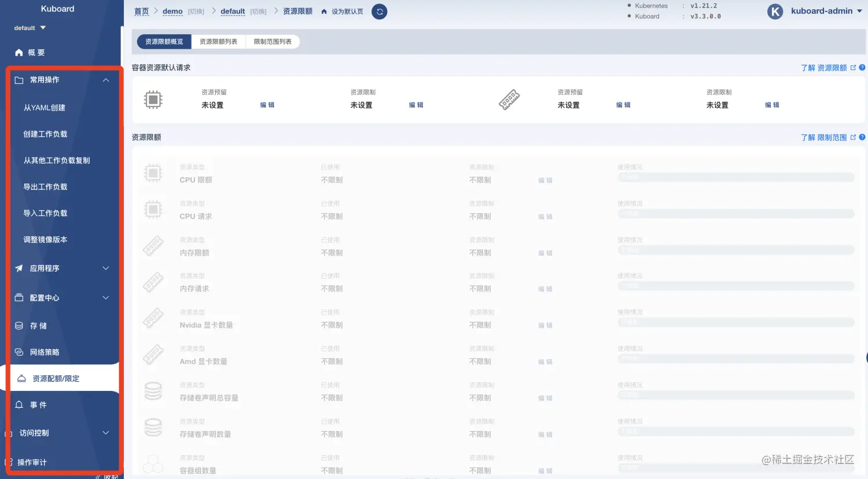Click the help question mark next to 了解 限制范围

pyautogui.click(x=862, y=137)
